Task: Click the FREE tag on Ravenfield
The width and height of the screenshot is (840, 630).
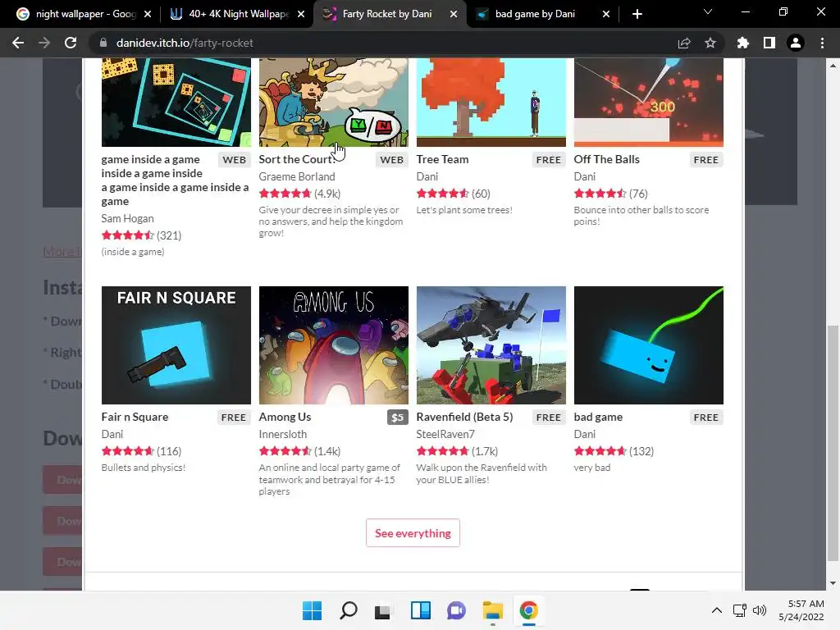Action: tap(549, 418)
